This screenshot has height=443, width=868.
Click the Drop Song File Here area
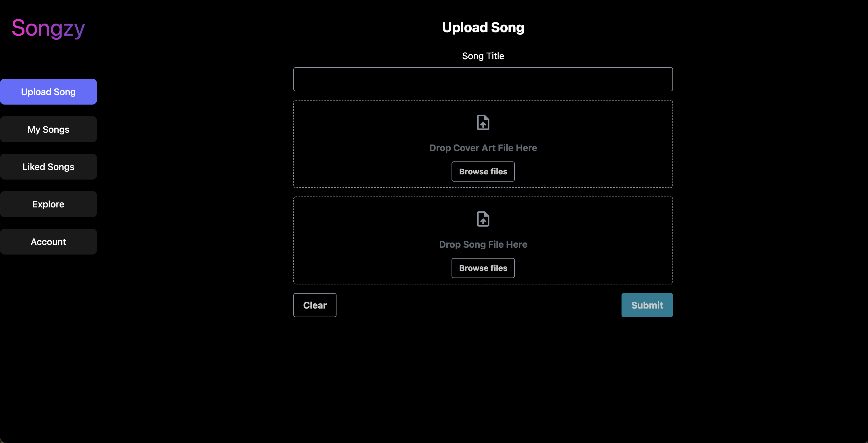pos(483,244)
